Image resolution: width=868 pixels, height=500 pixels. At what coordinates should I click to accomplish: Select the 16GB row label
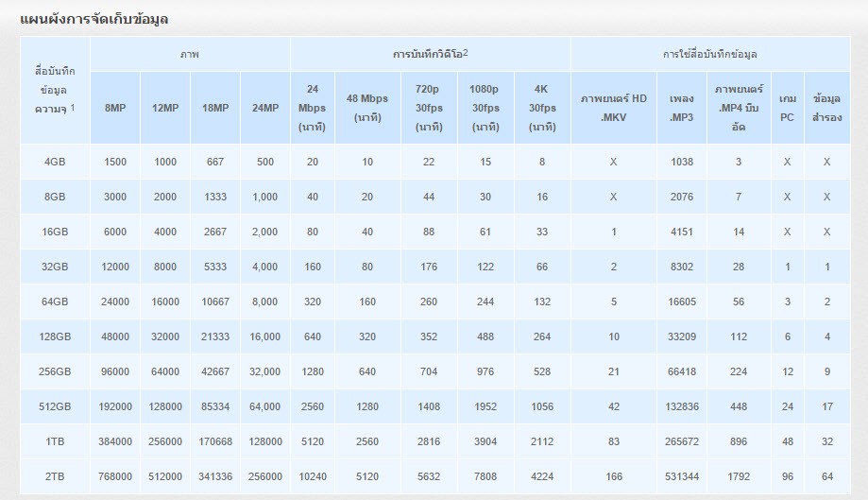[55, 232]
